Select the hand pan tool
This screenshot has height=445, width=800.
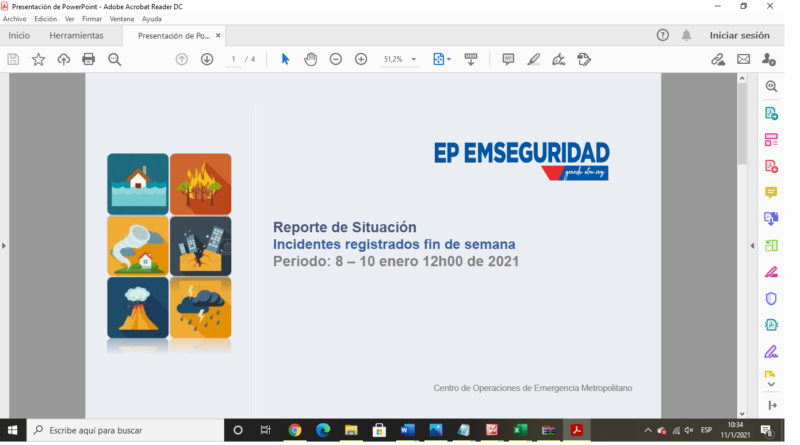[x=310, y=60]
